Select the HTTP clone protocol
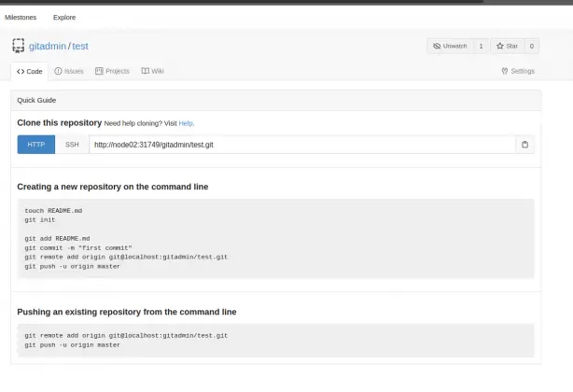The width and height of the screenshot is (573, 392). pyautogui.click(x=35, y=145)
